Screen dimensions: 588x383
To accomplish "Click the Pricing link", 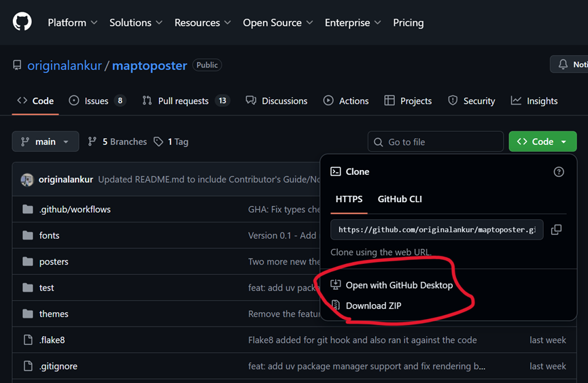I will (408, 22).
